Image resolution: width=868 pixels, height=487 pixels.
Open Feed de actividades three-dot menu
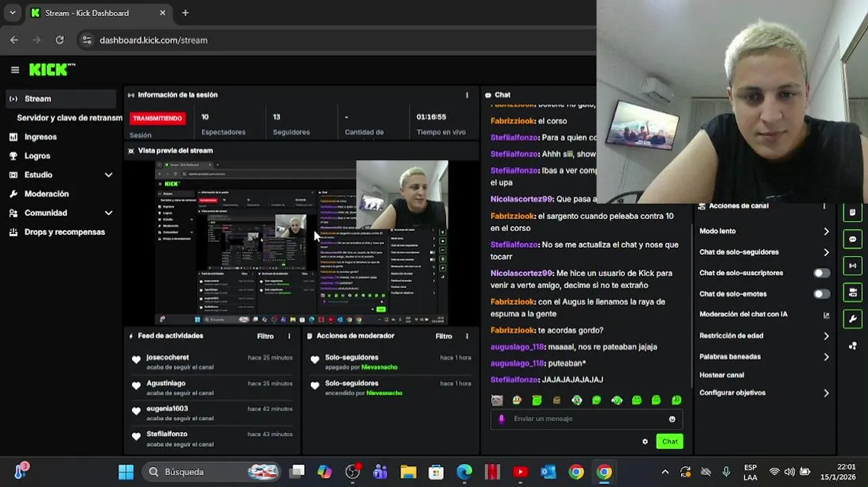click(x=289, y=336)
